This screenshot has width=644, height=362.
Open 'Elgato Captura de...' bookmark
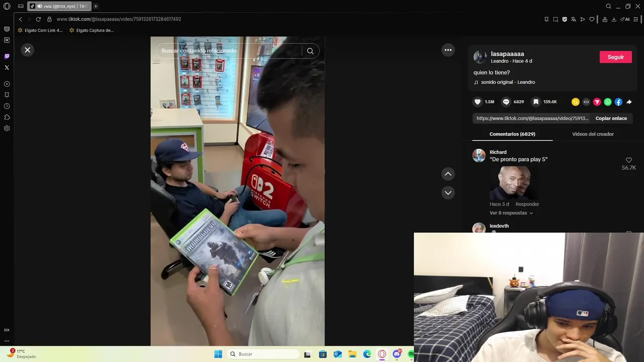pyautogui.click(x=91, y=30)
